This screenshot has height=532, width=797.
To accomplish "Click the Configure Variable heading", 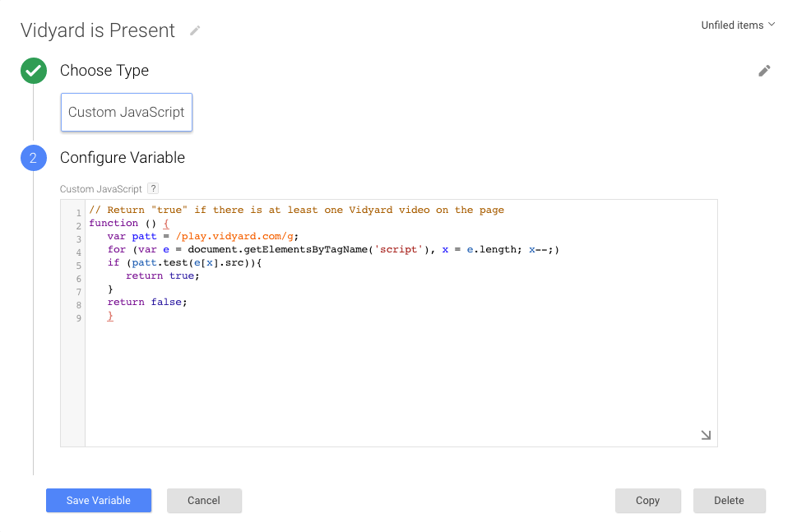I will click(x=123, y=158).
